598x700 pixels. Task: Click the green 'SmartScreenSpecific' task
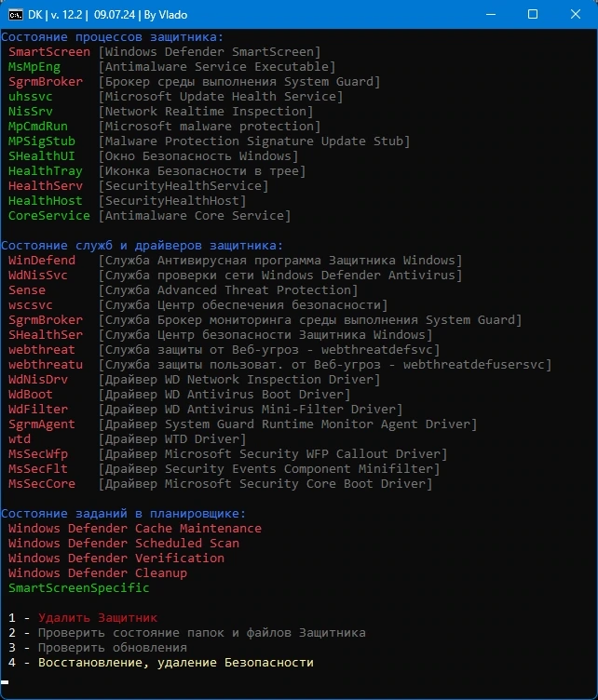[x=78, y=588]
